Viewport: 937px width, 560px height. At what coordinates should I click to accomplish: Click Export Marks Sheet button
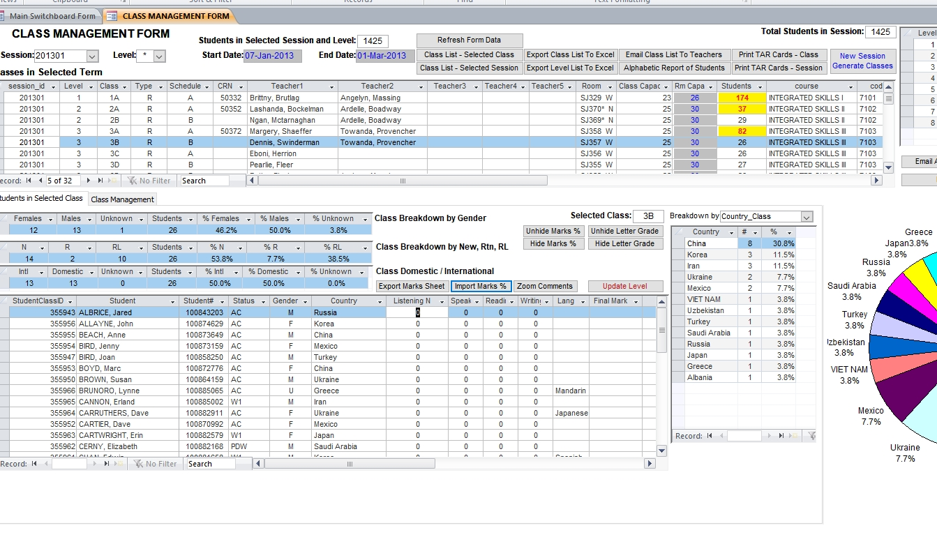tap(412, 286)
